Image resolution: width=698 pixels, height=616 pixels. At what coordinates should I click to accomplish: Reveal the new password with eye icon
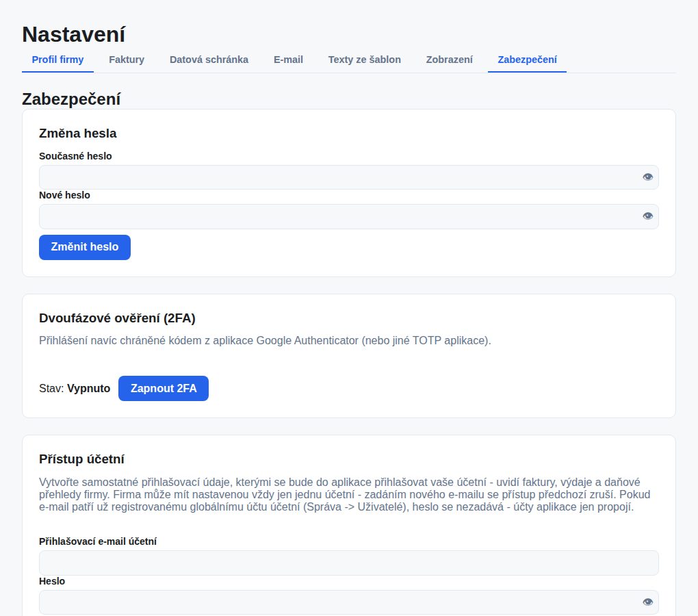click(x=647, y=216)
